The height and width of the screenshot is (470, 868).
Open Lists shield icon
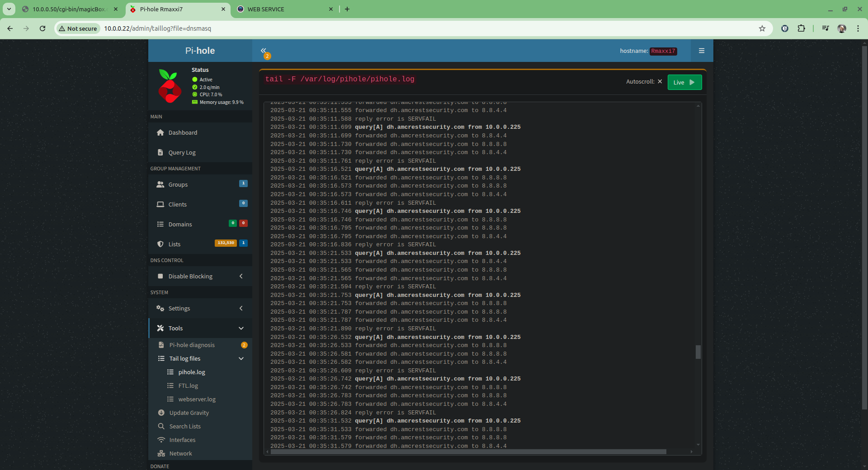click(160, 244)
